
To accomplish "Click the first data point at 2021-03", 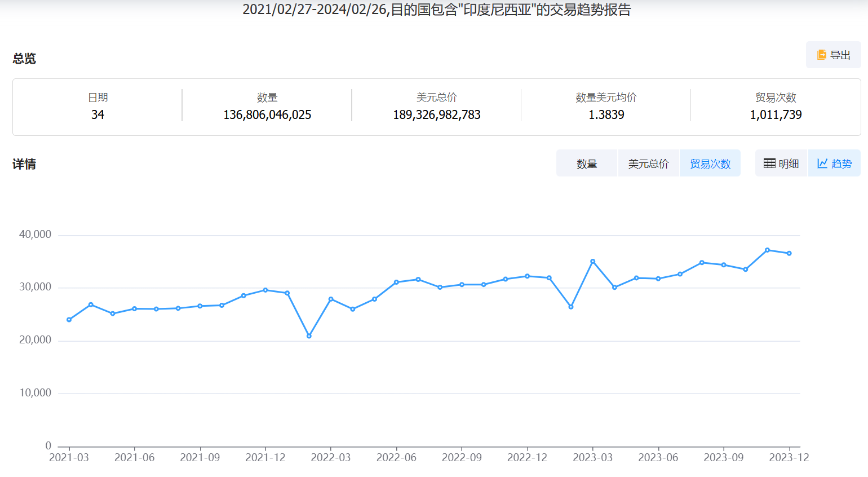I will coord(69,320).
